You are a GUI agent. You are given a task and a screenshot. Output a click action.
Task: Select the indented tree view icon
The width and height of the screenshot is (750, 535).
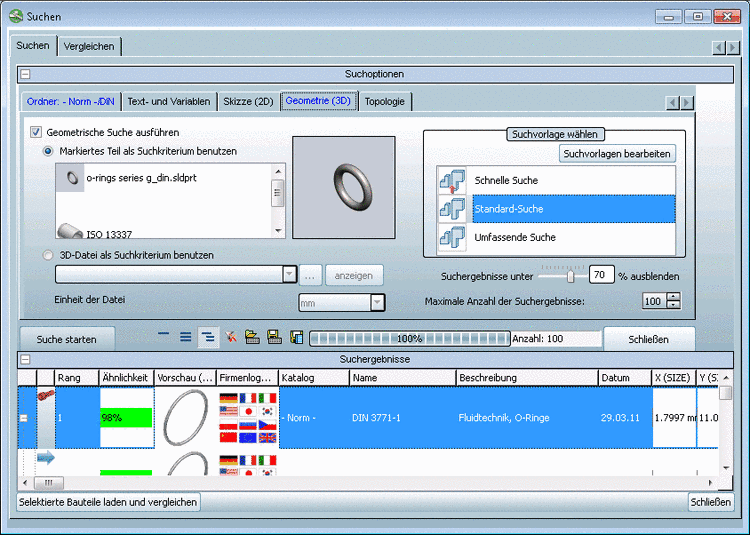[x=207, y=338]
